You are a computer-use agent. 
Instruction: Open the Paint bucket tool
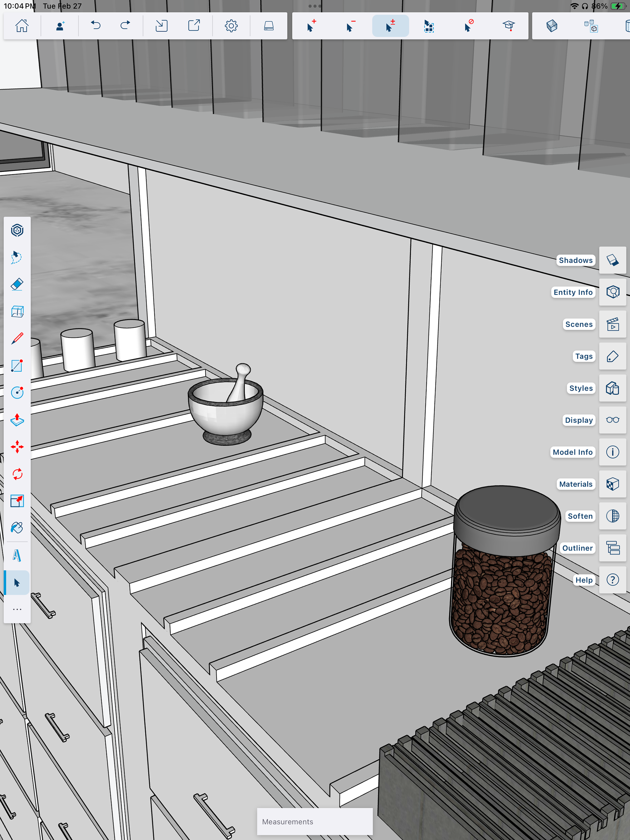pos(17,528)
